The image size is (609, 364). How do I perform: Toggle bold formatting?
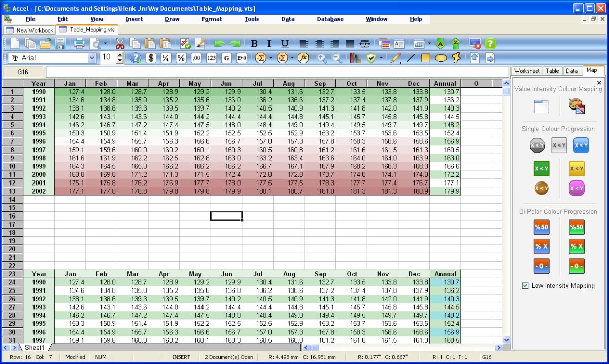254,43
